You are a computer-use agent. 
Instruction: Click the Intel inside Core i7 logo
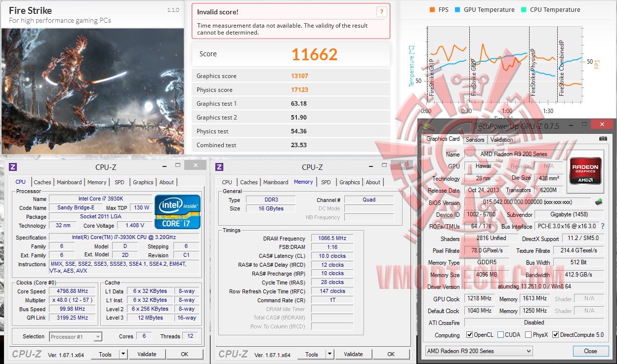click(178, 211)
